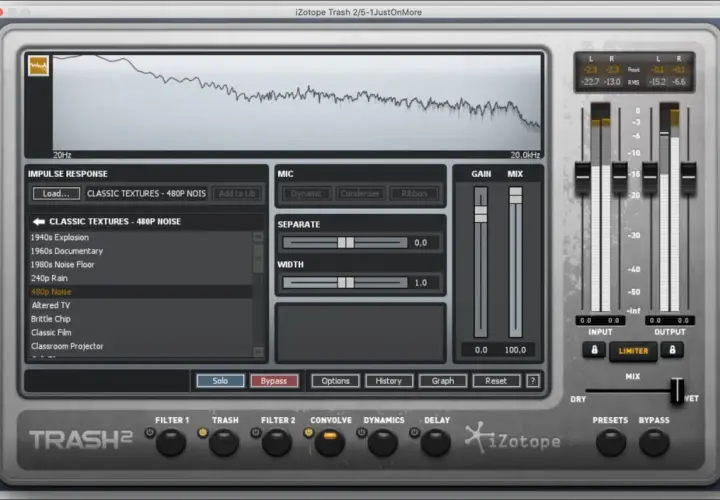Open the Options dialog

pyautogui.click(x=335, y=381)
